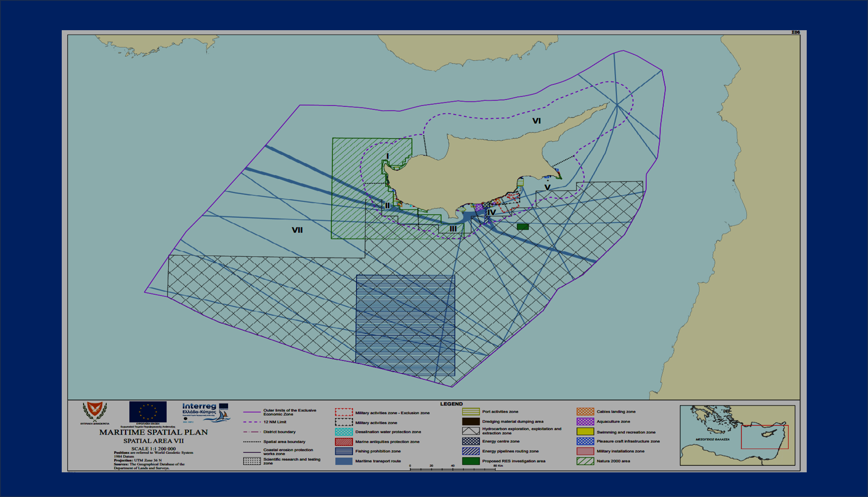The image size is (868, 497).
Task: Click the Cables landing zone legend symbol
Action: (585, 411)
